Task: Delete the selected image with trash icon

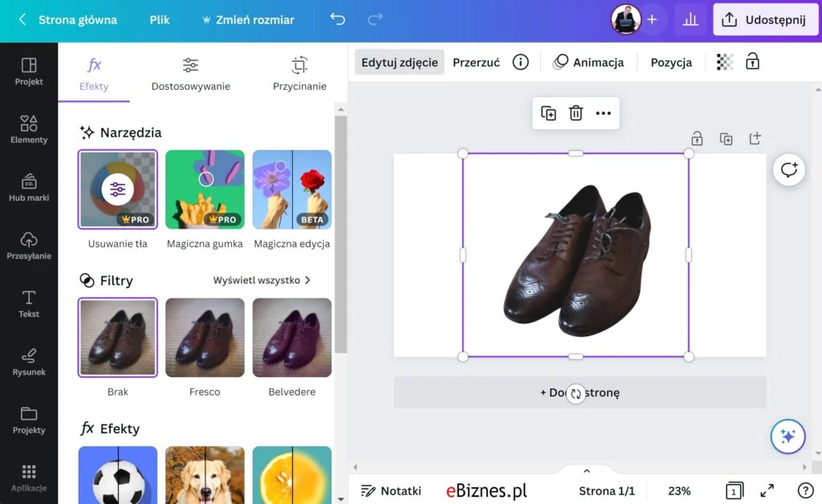Action: [x=576, y=113]
